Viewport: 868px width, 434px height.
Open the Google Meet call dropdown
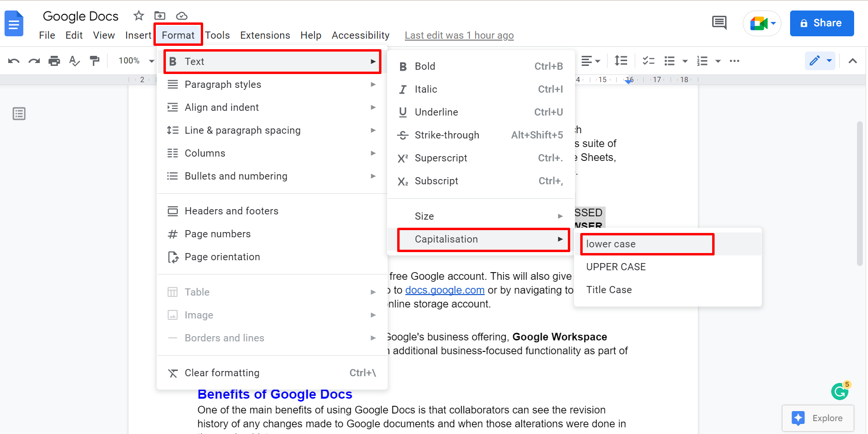(x=762, y=23)
